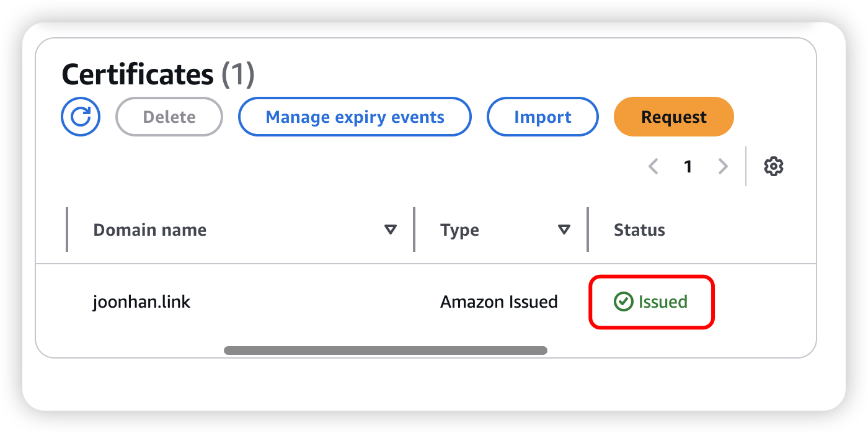Click the Status column header
Viewport: 868px width, 433px height.
639,230
